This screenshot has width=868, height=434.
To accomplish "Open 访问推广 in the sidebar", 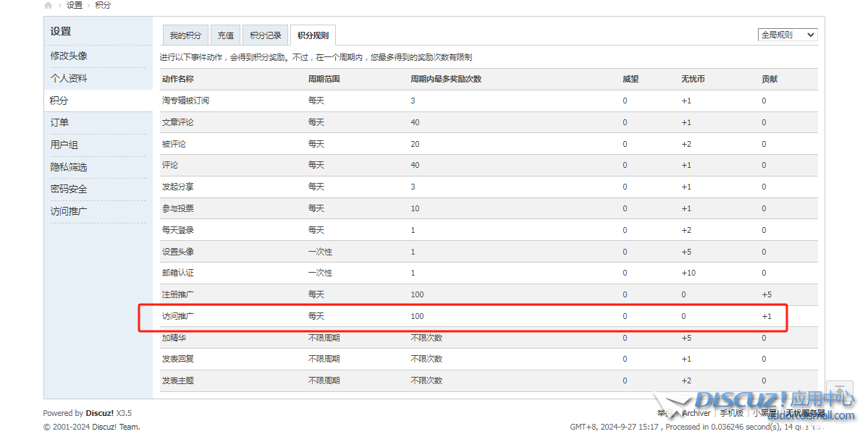I will [x=69, y=211].
